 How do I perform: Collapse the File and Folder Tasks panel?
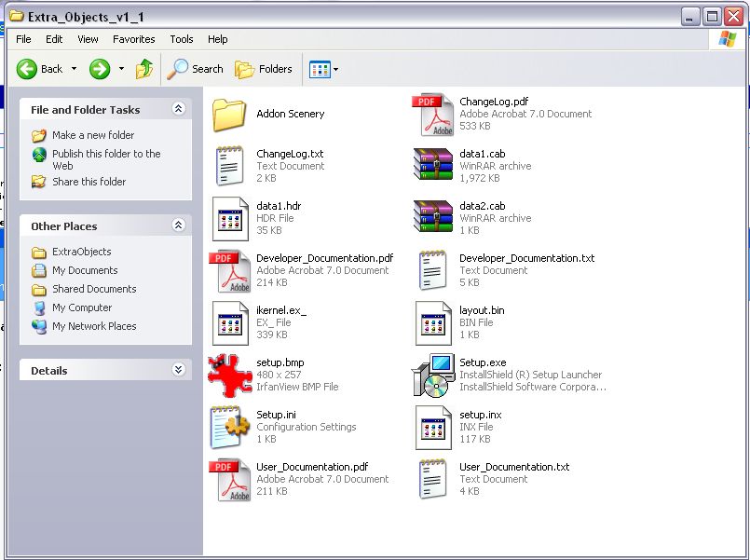click(178, 109)
